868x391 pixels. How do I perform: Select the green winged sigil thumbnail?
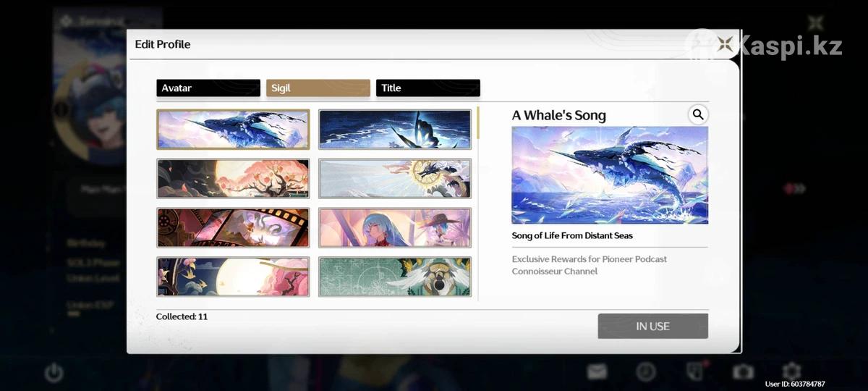395,277
